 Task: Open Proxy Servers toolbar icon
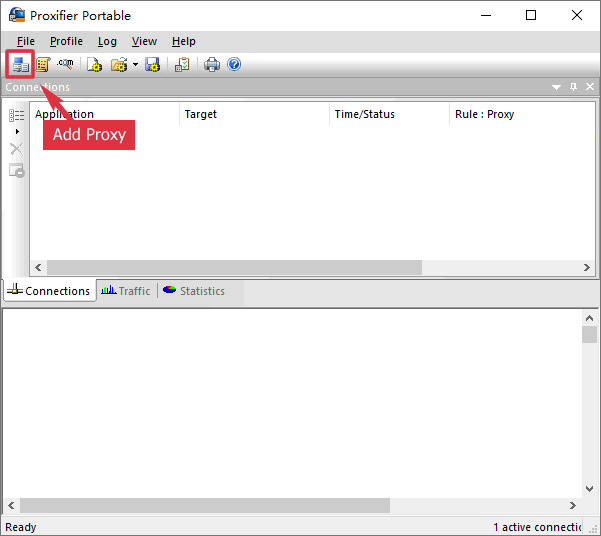click(20, 64)
